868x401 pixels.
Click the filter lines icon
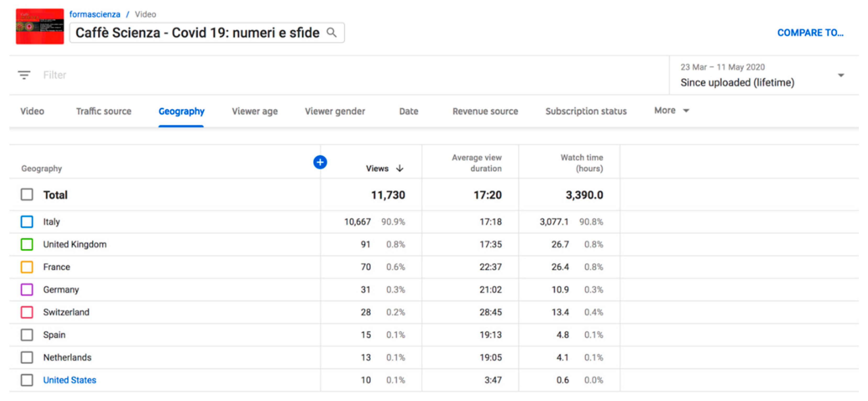pos(24,75)
